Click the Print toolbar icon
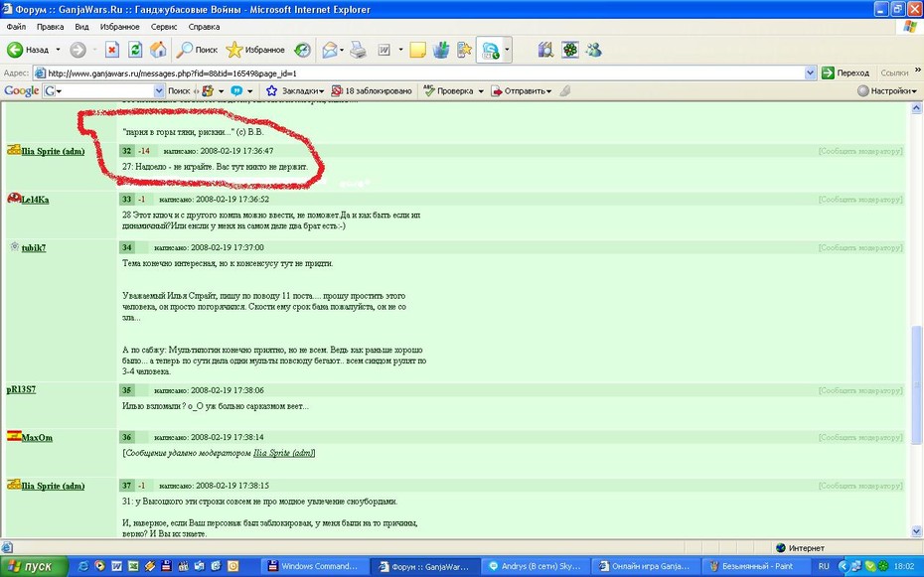The width and height of the screenshot is (924, 577). click(x=358, y=50)
